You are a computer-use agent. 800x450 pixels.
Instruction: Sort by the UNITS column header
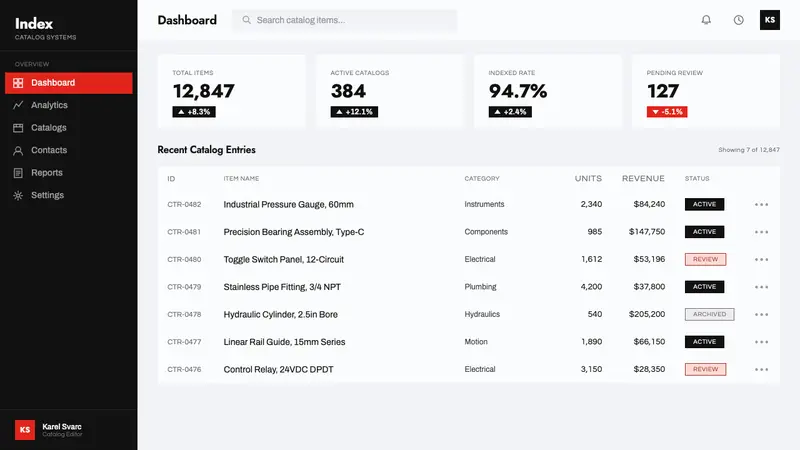coord(588,179)
